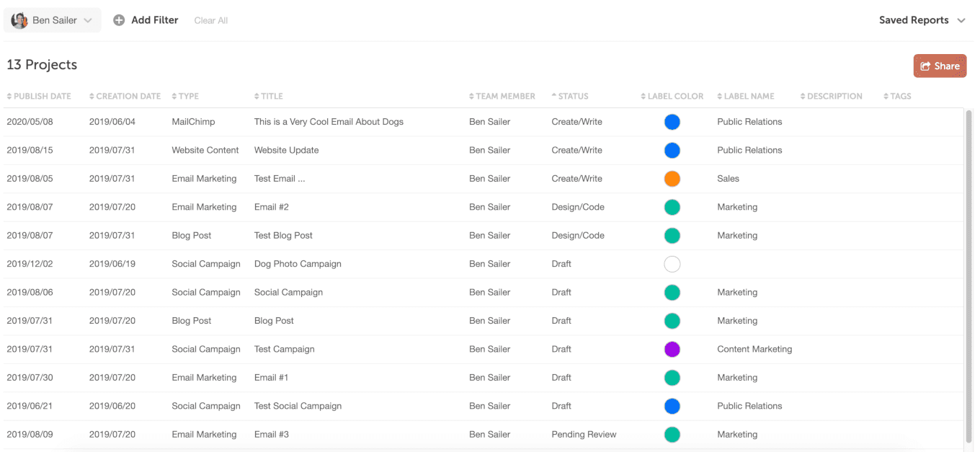Click the Share button
Image resolution: width=980 pixels, height=452 pixels.
(940, 65)
